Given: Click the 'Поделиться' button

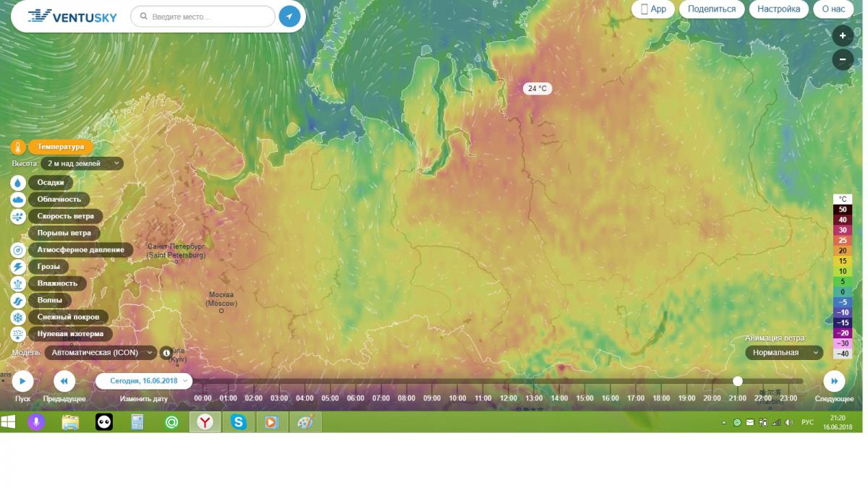Looking at the screenshot, I should pos(712,9).
